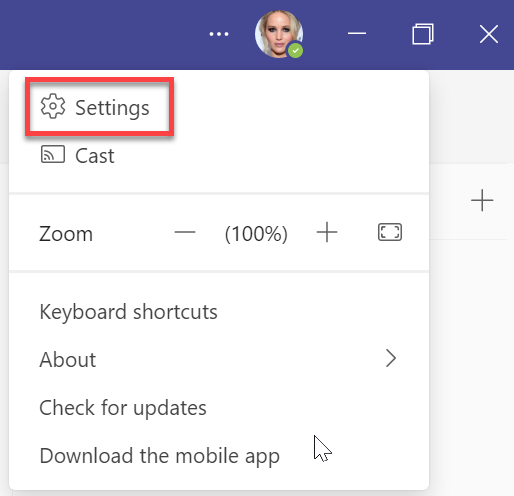The width and height of the screenshot is (514, 496).
Task: Expand the About chevron arrow
Action: (x=391, y=358)
